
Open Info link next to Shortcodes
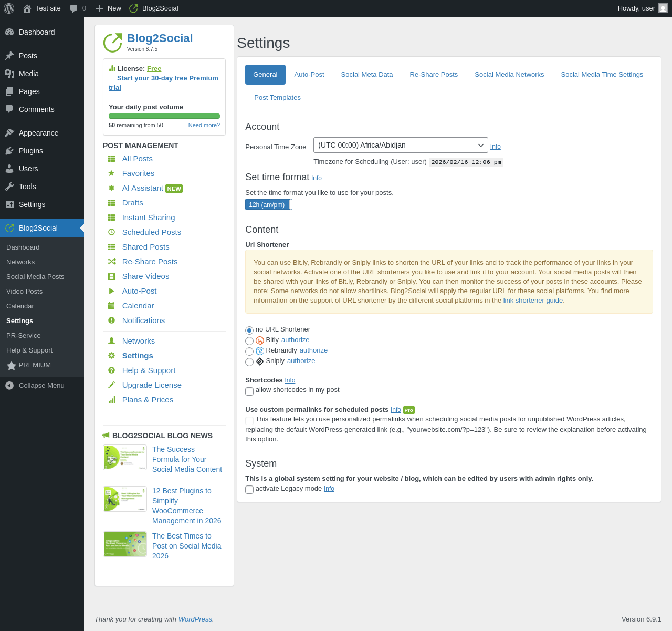pyautogui.click(x=290, y=380)
